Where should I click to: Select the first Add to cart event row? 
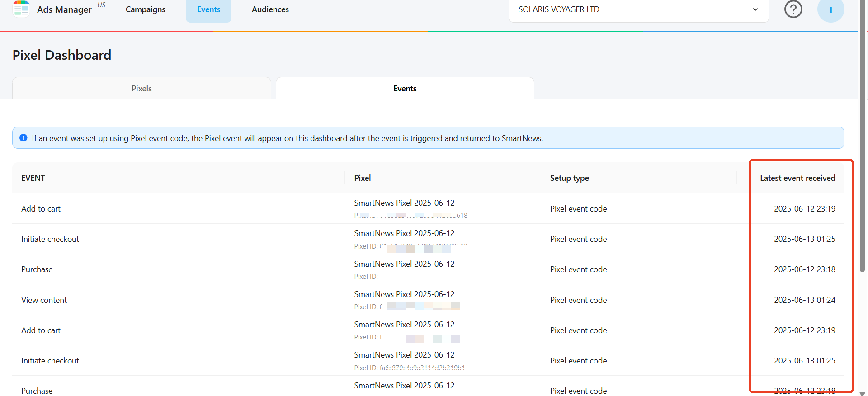(428, 208)
